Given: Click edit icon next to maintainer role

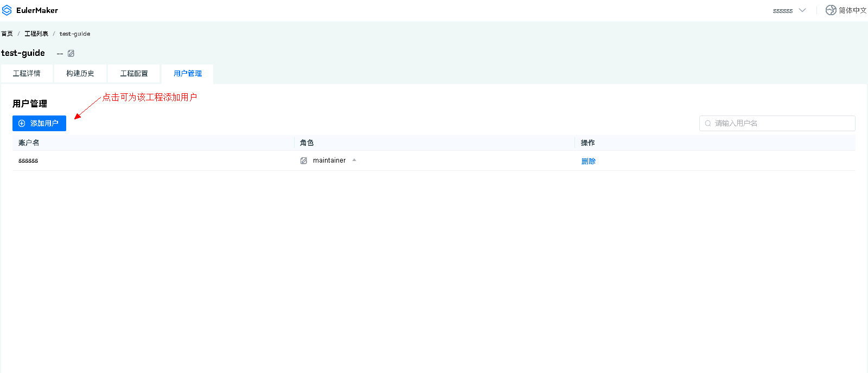Looking at the screenshot, I should click(304, 160).
